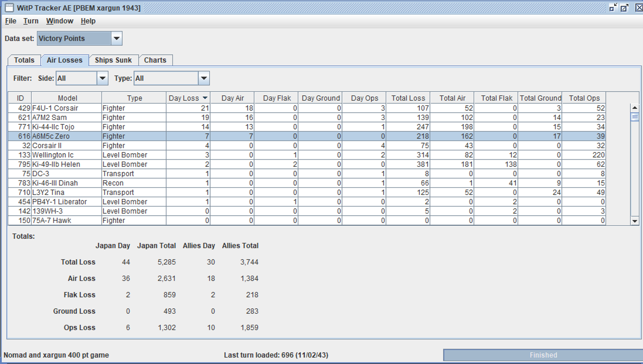The height and width of the screenshot is (364, 643).
Task: Switch to the Ships Sunk tab
Action: [x=113, y=60]
